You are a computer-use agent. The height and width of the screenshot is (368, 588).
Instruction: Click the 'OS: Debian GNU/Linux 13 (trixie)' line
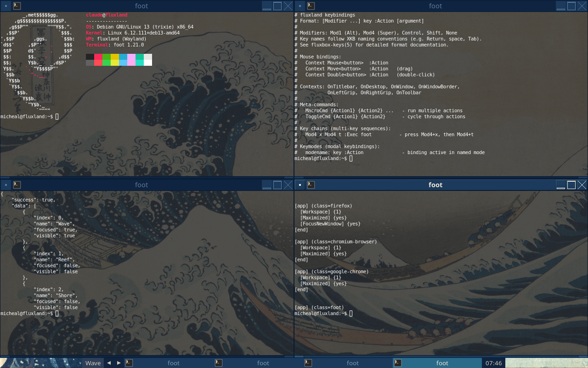coord(140,27)
